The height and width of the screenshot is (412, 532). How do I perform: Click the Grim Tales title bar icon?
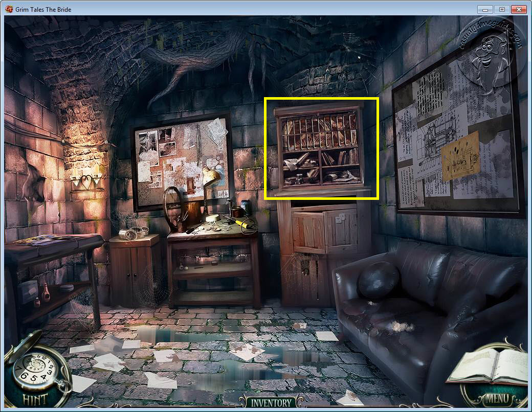coord(9,9)
